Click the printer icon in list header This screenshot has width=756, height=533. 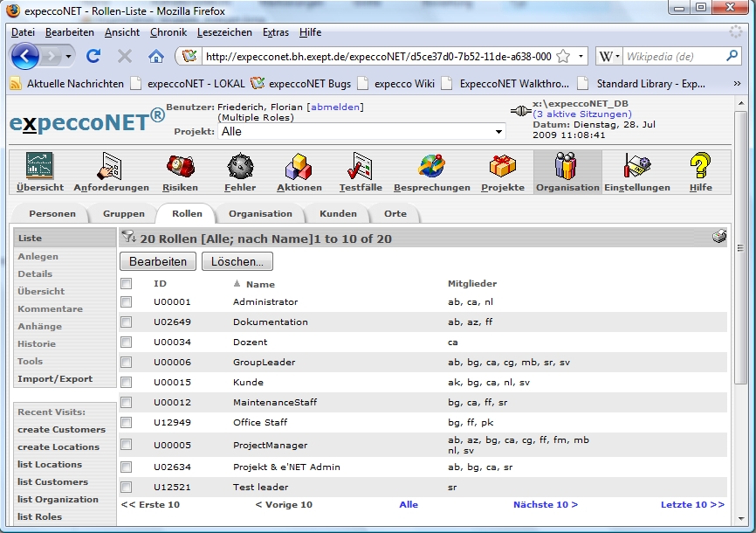(x=718, y=236)
